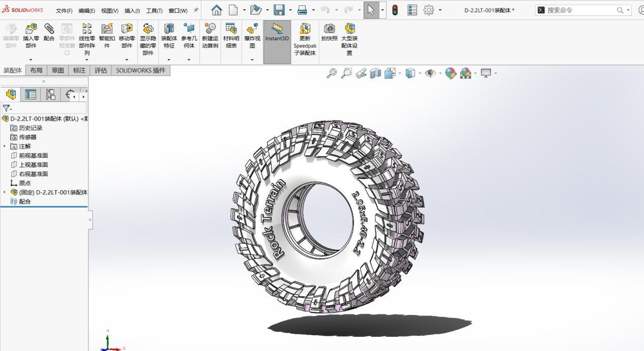644x351 pixels.
Task: Toggle Hide/Show Items eye icon
Action: click(x=430, y=73)
